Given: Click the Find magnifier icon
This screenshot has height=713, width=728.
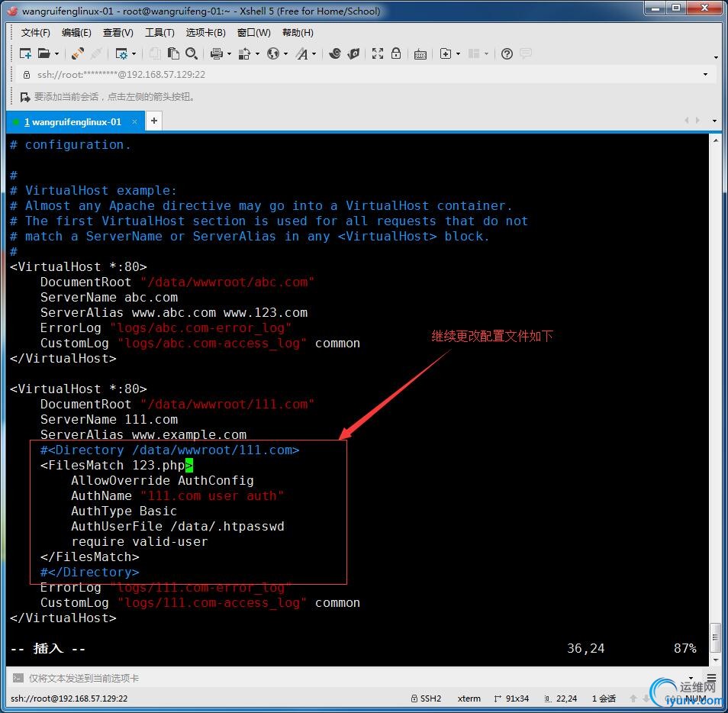Looking at the screenshot, I should click(x=192, y=53).
